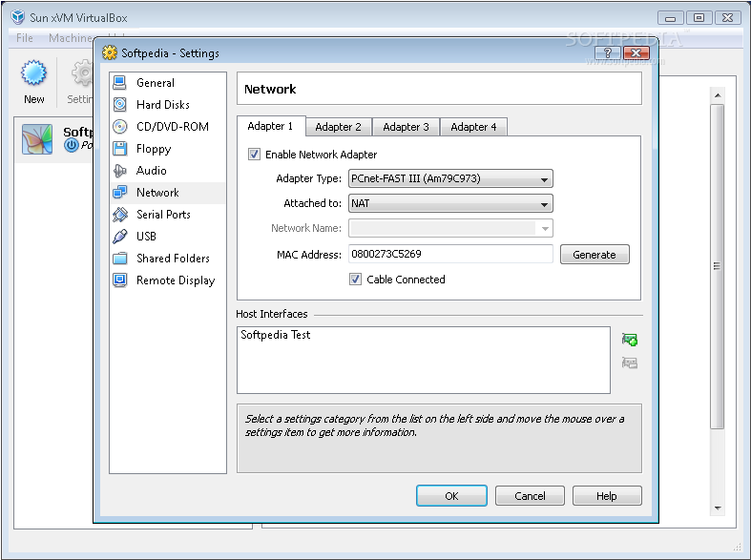The width and height of the screenshot is (751, 560).
Task: Toggle the Cable Connected checkbox
Action: [355, 279]
